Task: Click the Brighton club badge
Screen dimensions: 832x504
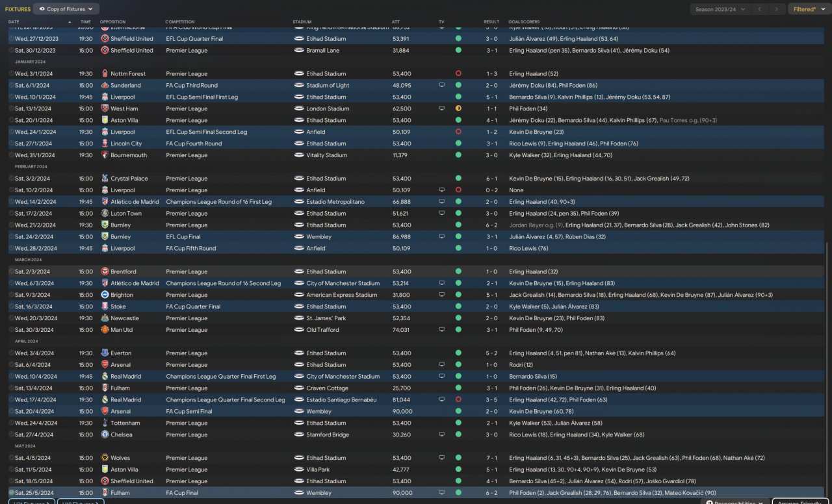Action: click(105, 295)
